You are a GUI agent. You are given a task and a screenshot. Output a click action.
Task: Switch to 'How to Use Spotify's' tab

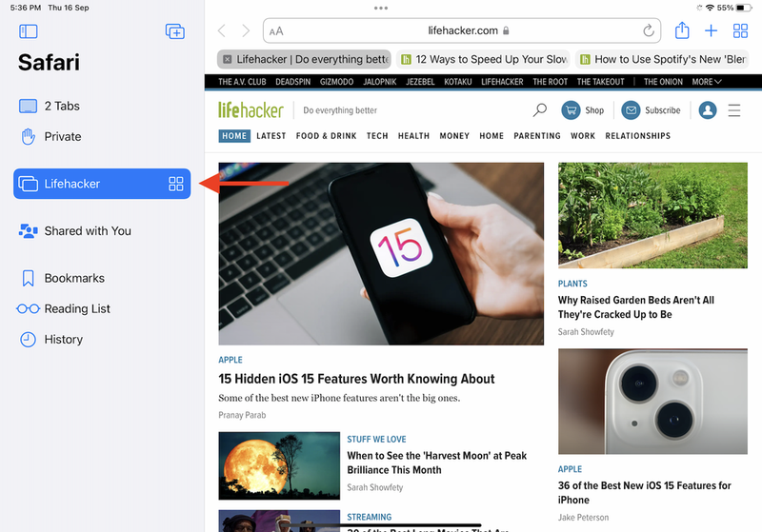point(662,59)
